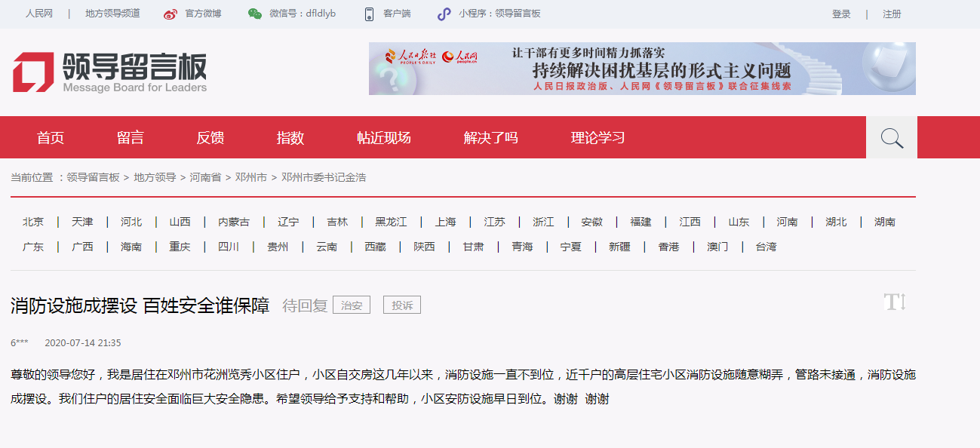Open the search magnifier in the red navbar
Viewport: 980px width, 448px height.
pyautogui.click(x=891, y=137)
